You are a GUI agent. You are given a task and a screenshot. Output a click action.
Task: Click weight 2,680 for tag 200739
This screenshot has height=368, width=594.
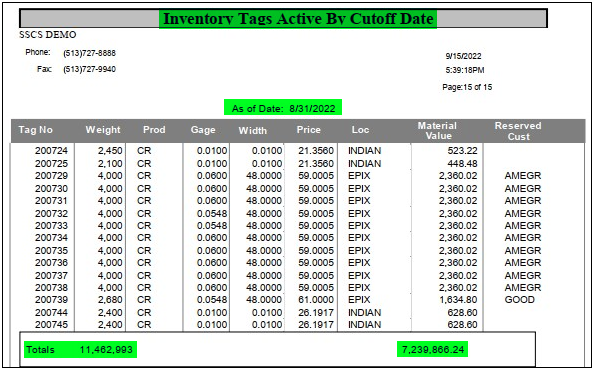coord(110,300)
